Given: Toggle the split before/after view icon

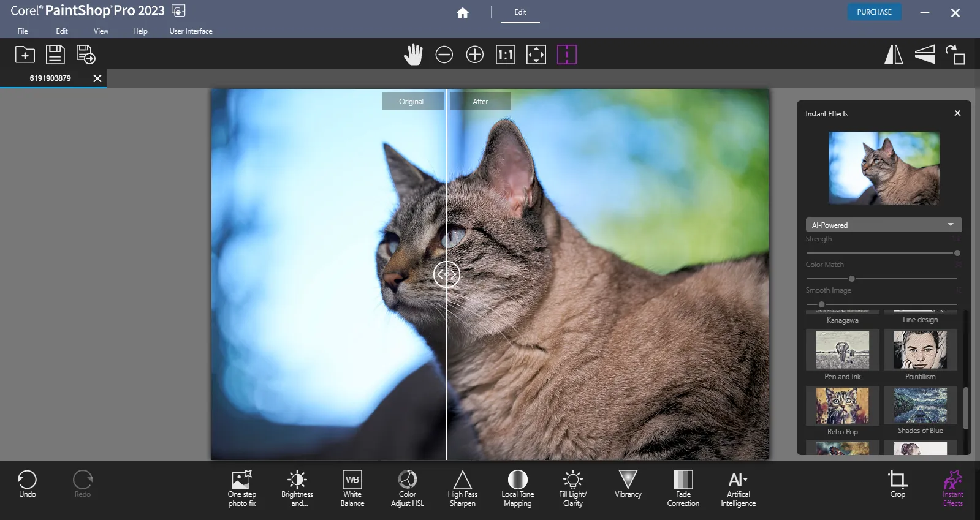Looking at the screenshot, I should [x=567, y=55].
